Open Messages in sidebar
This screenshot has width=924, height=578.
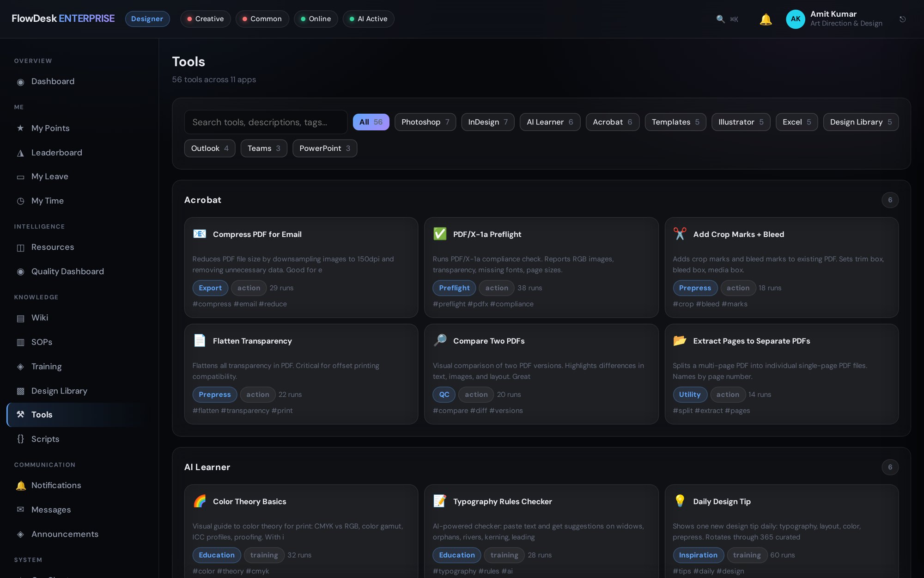[x=79, y=510]
